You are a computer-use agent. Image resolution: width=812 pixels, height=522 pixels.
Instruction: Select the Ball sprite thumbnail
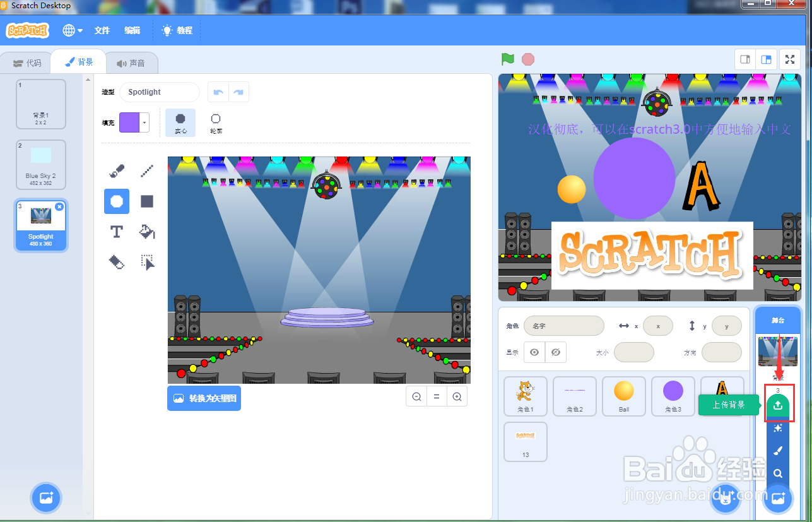coord(623,396)
